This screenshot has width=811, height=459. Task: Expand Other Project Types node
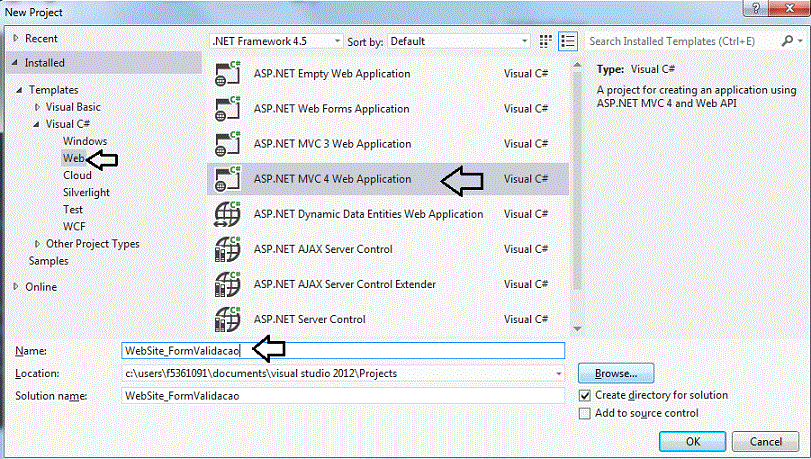click(37, 244)
